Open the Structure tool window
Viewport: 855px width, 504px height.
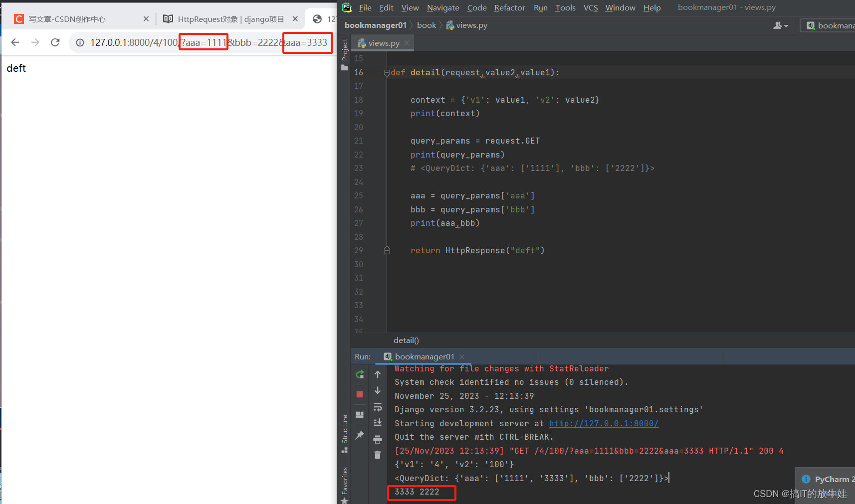click(x=345, y=434)
